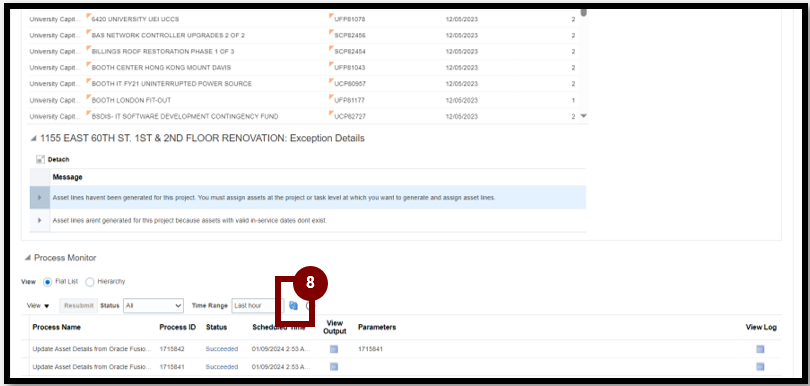This screenshot has width=810, height=386.
Task: Click project number SCP82456
Action: [x=350, y=36]
